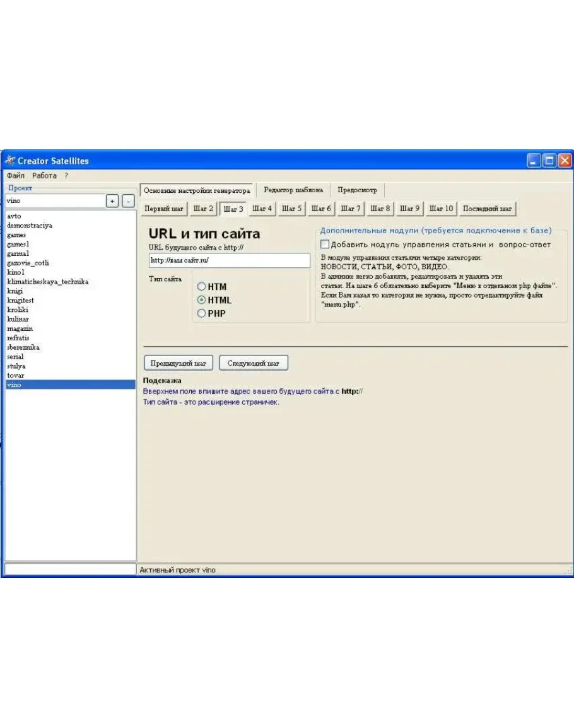Open the ? help menu

click(66, 176)
